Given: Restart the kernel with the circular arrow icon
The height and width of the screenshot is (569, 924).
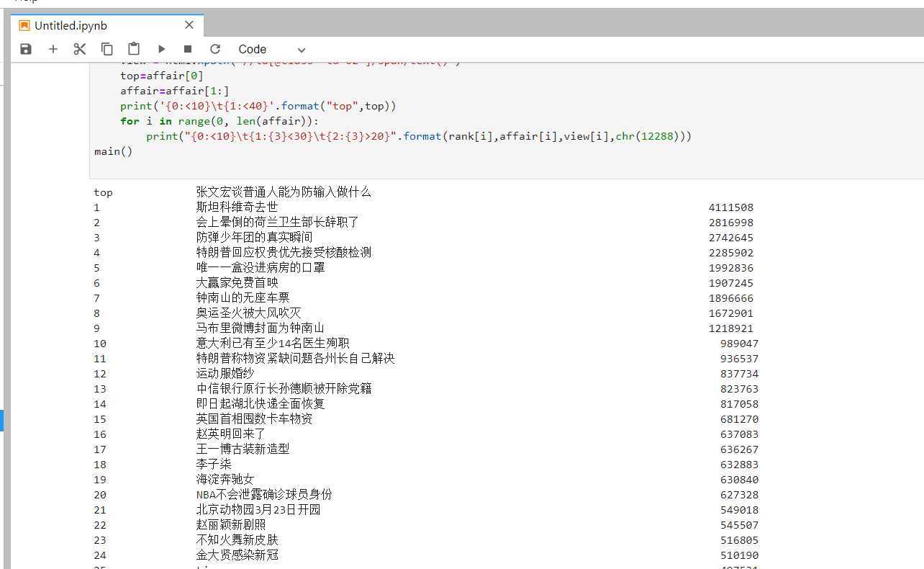Looking at the screenshot, I should pos(214,49).
